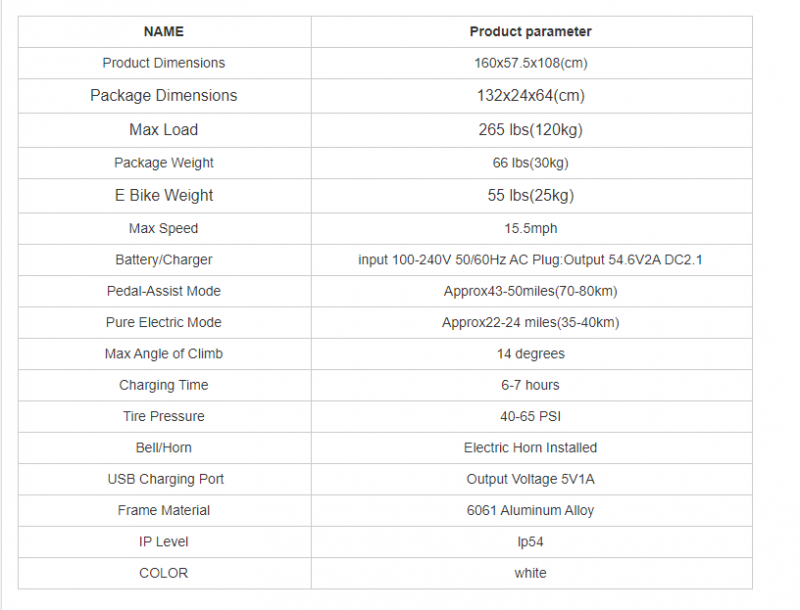This screenshot has height=610, width=800.
Task: Select the 265 lbs(120kg) value
Action: [531, 130]
